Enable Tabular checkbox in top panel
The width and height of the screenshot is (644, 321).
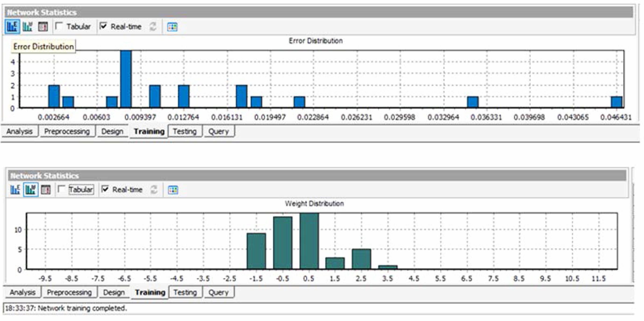tap(59, 26)
